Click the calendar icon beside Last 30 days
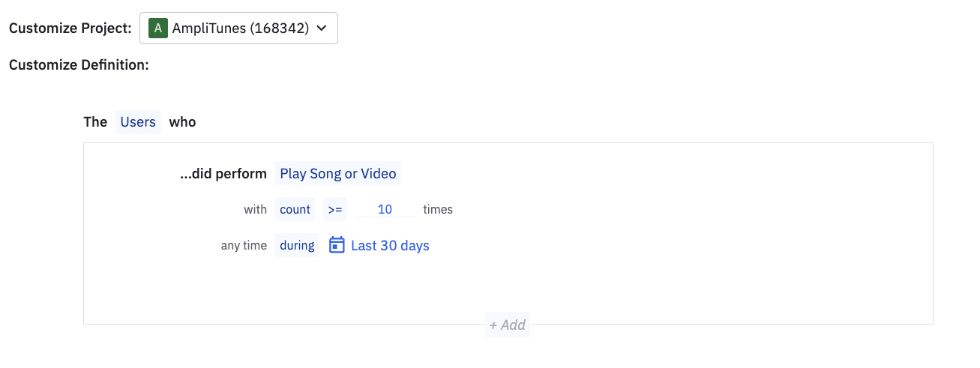 (x=337, y=245)
